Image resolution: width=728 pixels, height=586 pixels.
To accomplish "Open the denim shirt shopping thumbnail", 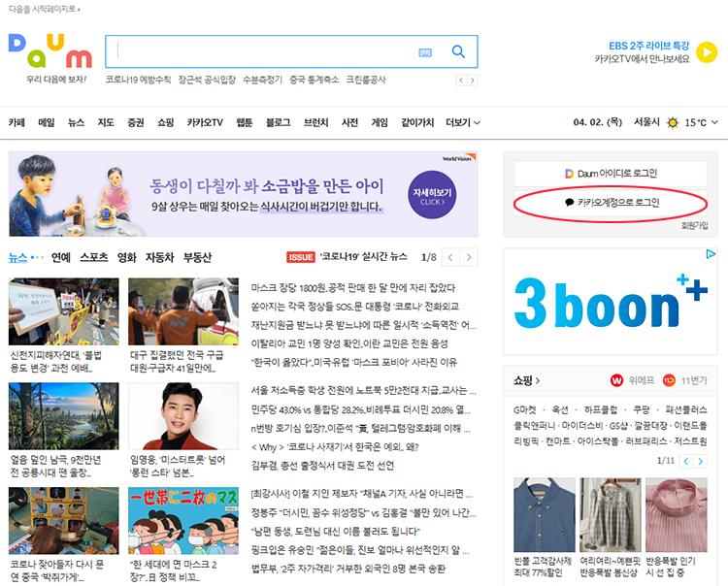I will [545, 515].
